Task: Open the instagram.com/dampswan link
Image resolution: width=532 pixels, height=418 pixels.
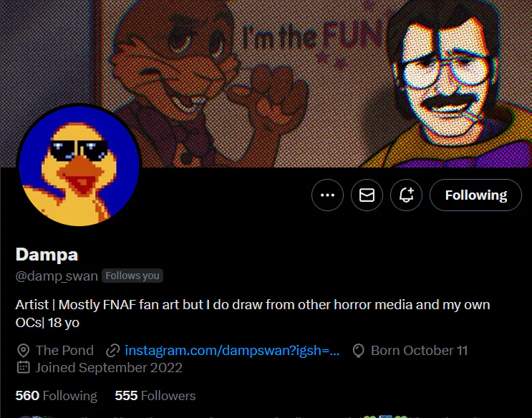Action: [232, 351]
